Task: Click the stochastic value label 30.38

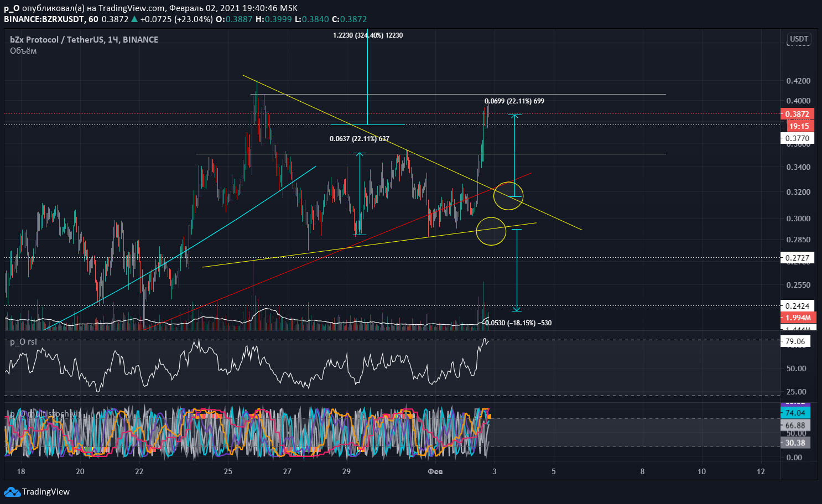Action: click(x=795, y=443)
